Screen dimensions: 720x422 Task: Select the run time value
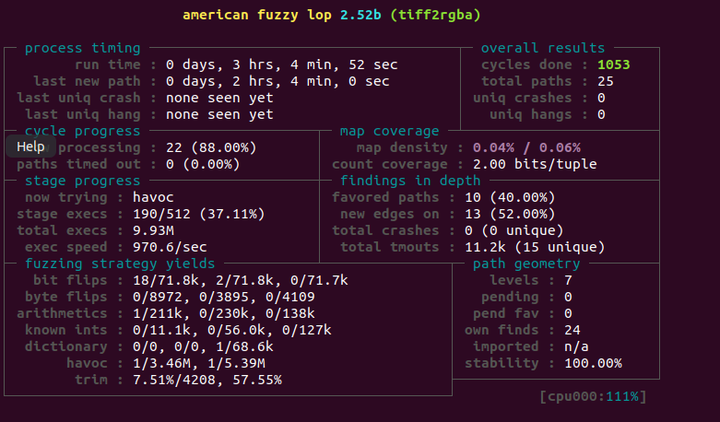click(282, 64)
